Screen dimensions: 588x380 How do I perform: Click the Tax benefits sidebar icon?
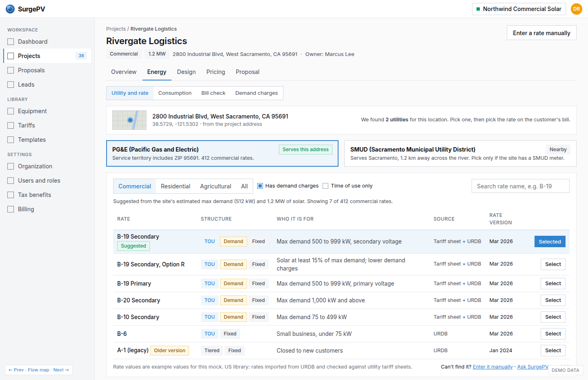coord(11,195)
